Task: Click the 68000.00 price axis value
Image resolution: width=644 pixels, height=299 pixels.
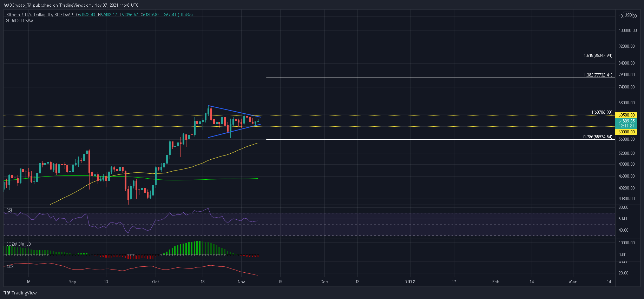Action: click(627, 103)
